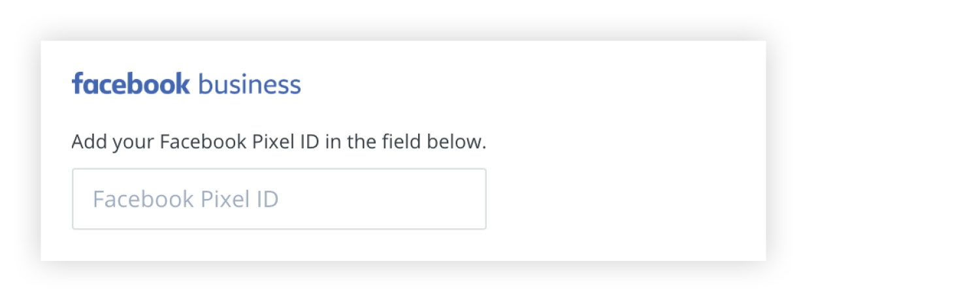Click the Facebook Pixel ID input field
Image resolution: width=980 pixels, height=302 pixels.
279,199
